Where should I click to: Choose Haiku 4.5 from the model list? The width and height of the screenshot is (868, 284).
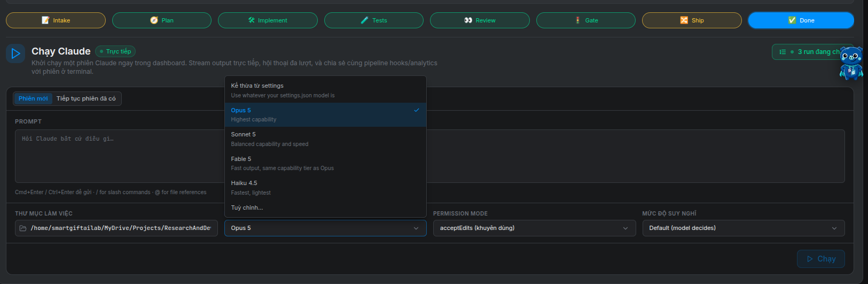325,188
